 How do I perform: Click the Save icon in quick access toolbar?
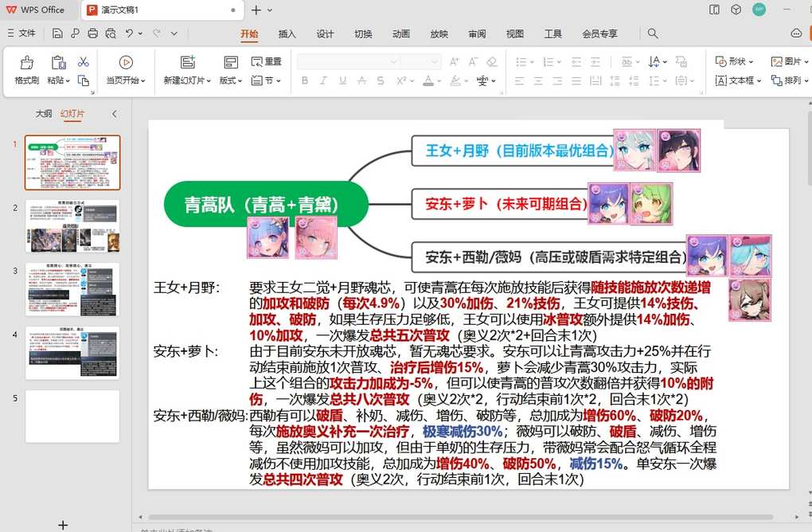pyautogui.click(x=57, y=33)
